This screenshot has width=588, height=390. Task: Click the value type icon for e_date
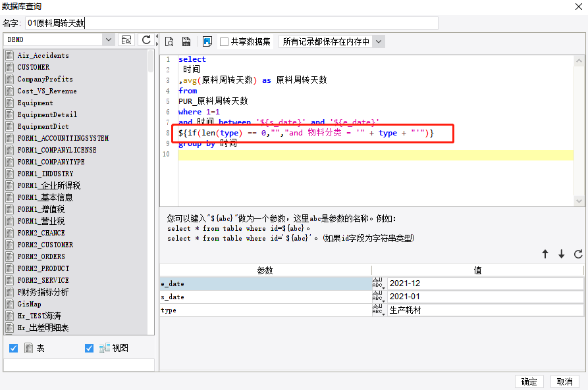pyautogui.click(x=379, y=283)
